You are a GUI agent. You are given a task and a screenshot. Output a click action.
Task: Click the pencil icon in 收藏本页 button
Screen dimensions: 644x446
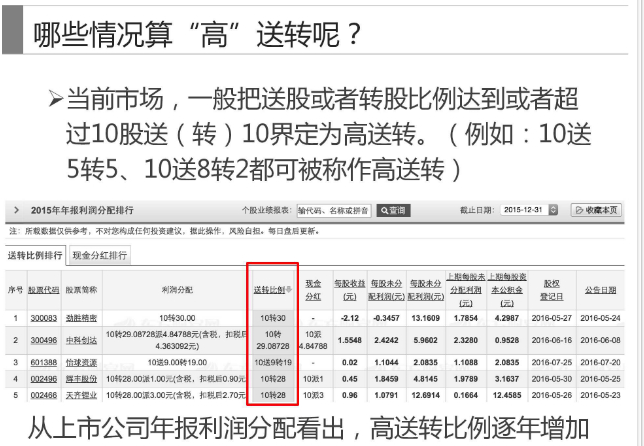(x=579, y=210)
